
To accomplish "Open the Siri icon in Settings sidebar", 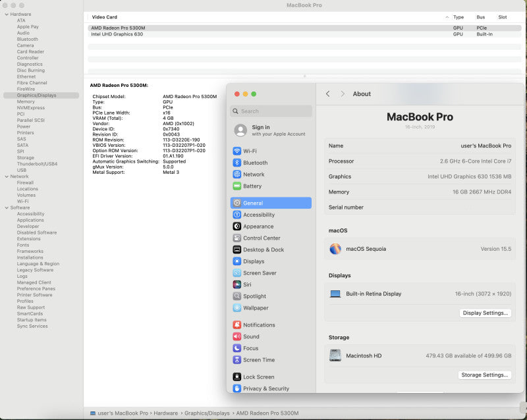I will pos(237,284).
